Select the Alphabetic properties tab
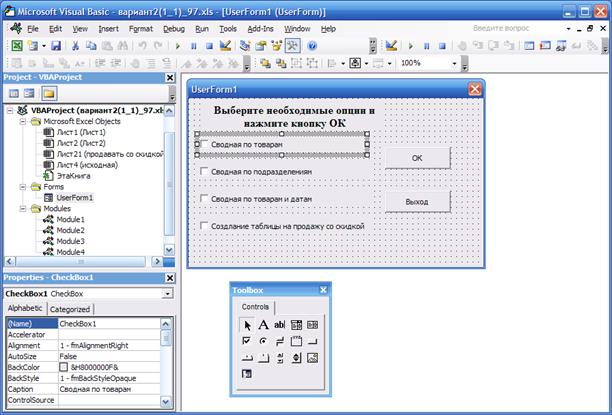The height and width of the screenshot is (415, 612). 25,308
